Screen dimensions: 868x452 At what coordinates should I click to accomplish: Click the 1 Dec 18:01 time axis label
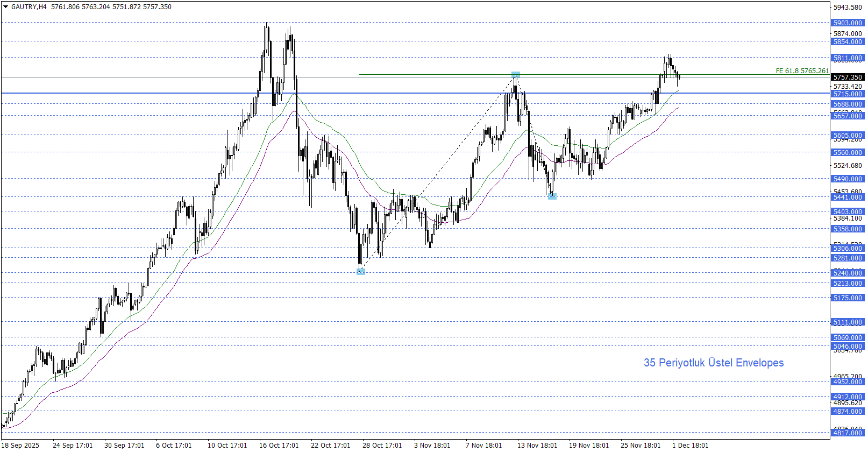coord(691,446)
